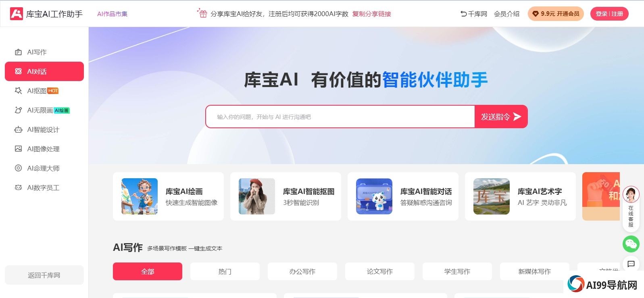Screen dimensions: 644x298
Task: Click the 快速生成智能图像 description text
Action: coord(192,202)
